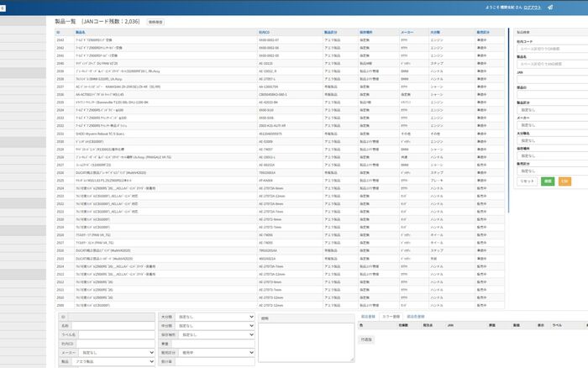Click the JAN search input field
The image size is (588, 368).
tap(552, 80)
